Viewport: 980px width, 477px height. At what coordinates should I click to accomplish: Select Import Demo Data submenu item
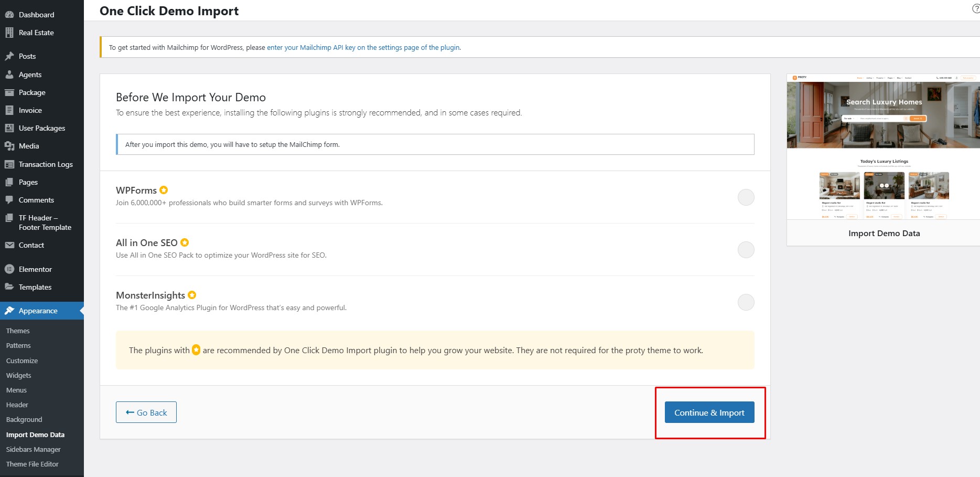tap(35, 434)
